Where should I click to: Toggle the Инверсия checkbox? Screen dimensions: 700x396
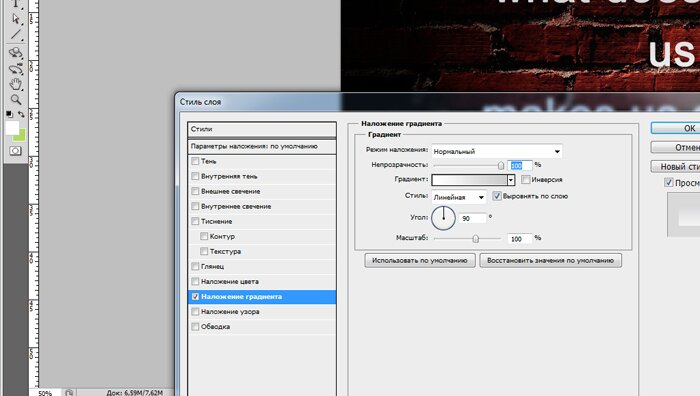pyautogui.click(x=526, y=179)
